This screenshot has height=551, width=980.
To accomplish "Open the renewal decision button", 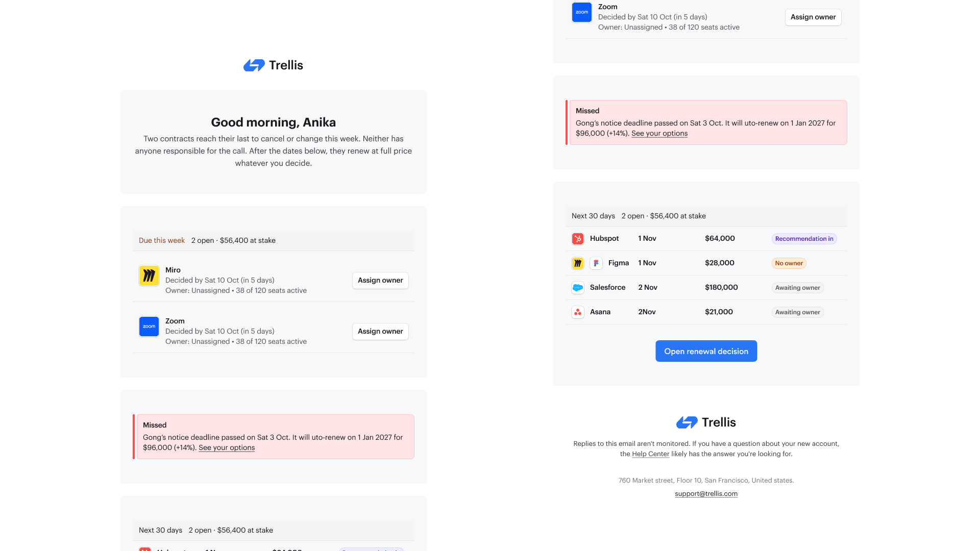I will pos(706,351).
